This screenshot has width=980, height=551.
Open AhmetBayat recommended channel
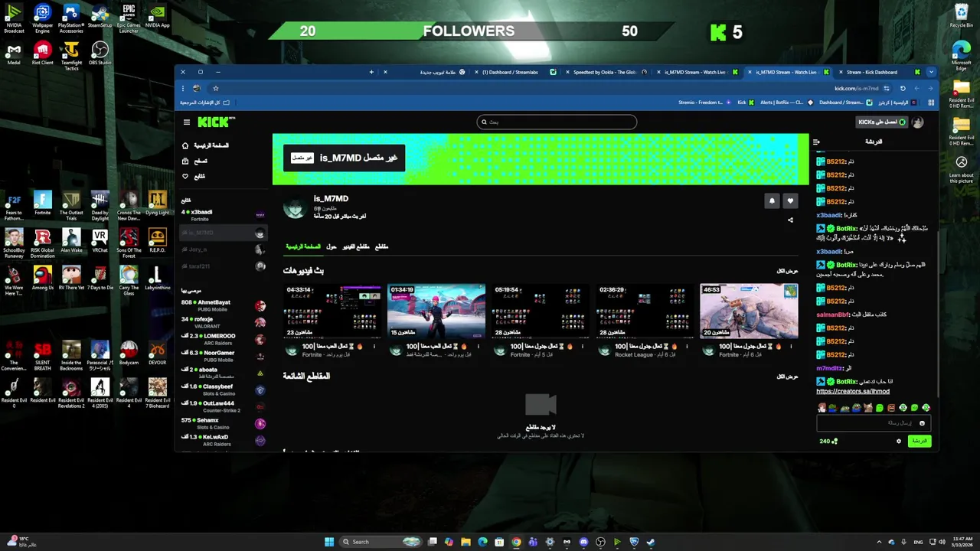coord(222,305)
